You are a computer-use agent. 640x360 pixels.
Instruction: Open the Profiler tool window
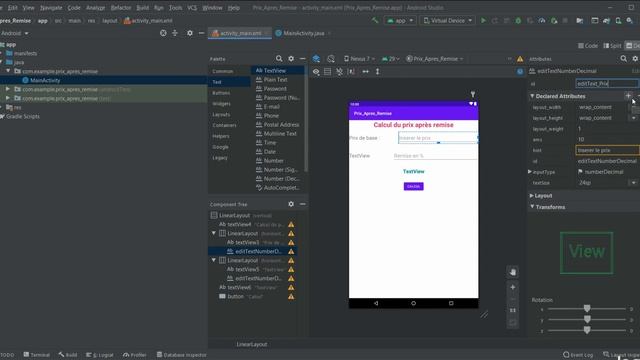[135, 355]
